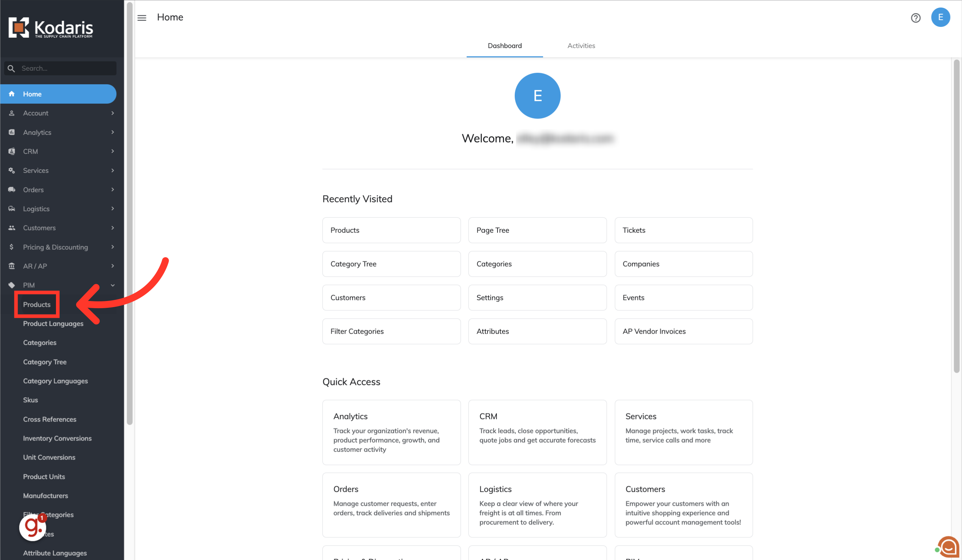The height and width of the screenshot is (560, 962).
Task: Select the Dashboard tab
Action: tap(504, 46)
